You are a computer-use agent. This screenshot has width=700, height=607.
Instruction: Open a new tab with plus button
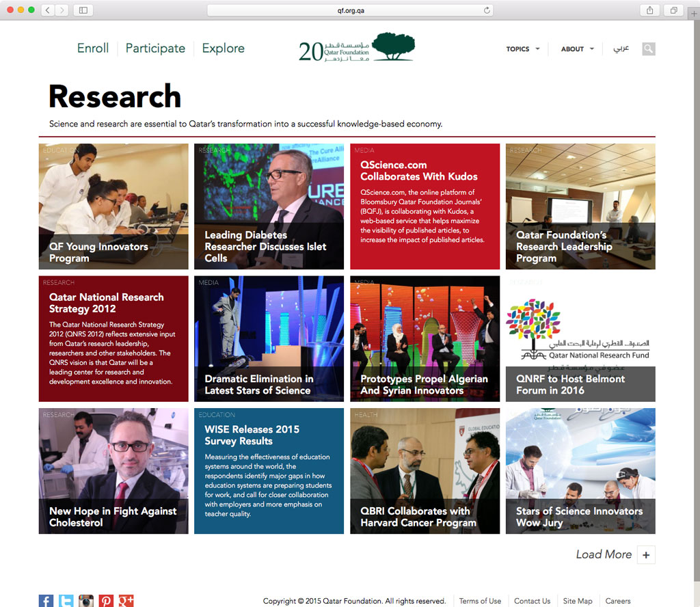coord(694,14)
